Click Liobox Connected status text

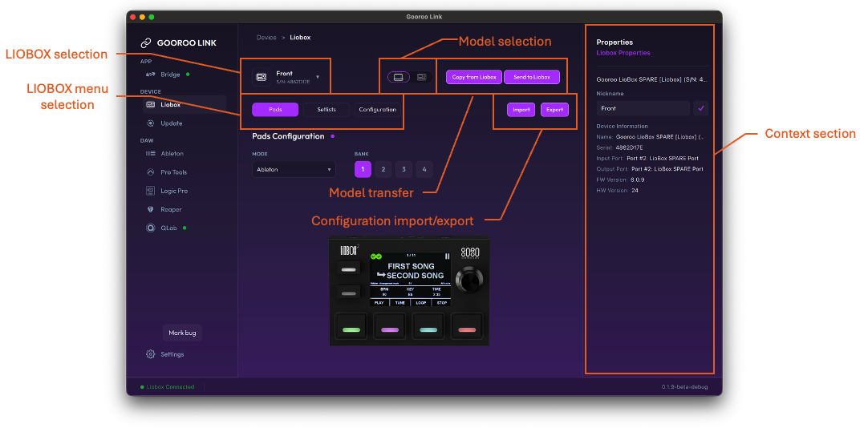171,386
